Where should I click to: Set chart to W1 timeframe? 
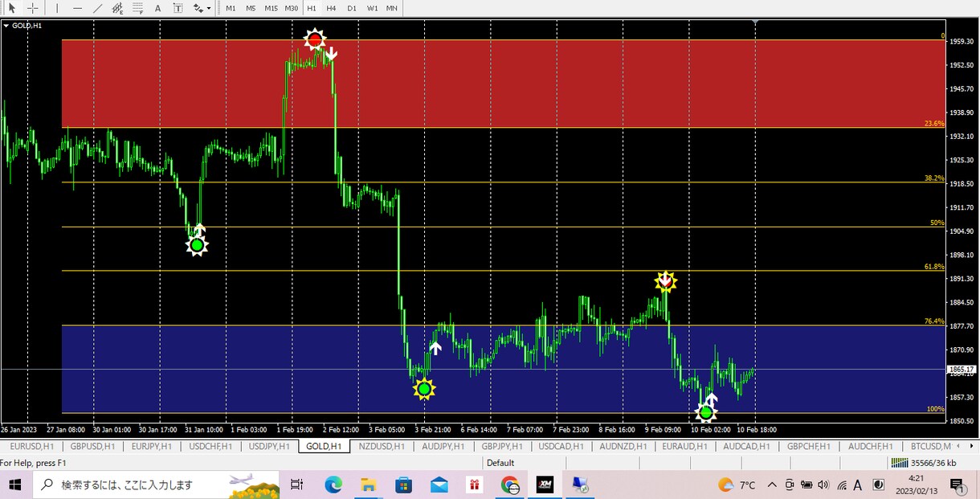372,8
